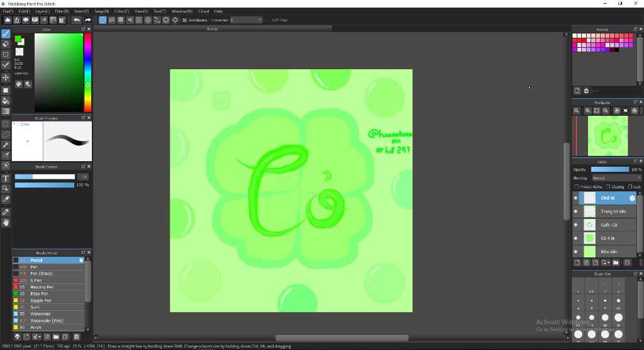Click the transparent color swatch
The height and width of the screenshot is (350, 644).
tap(19, 52)
